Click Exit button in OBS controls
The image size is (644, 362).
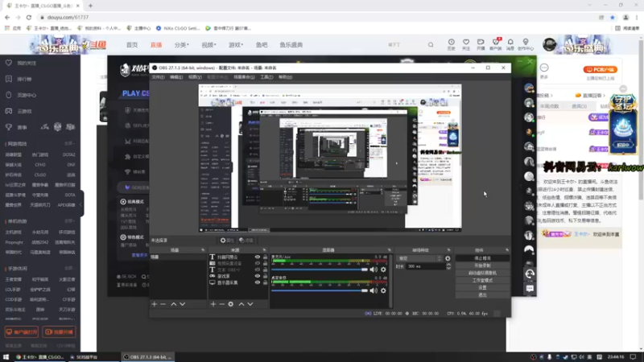pyautogui.click(x=482, y=295)
